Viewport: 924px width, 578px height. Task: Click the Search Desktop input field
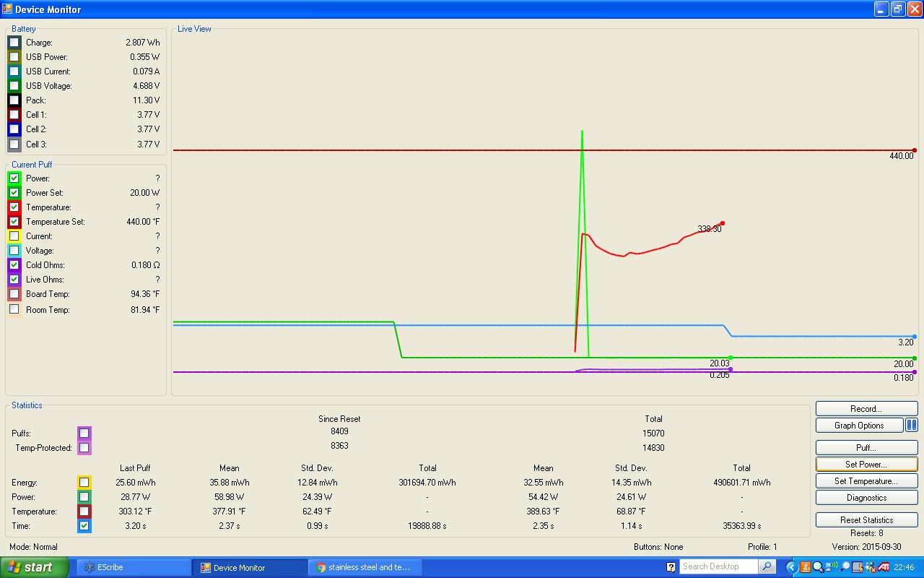(719, 567)
